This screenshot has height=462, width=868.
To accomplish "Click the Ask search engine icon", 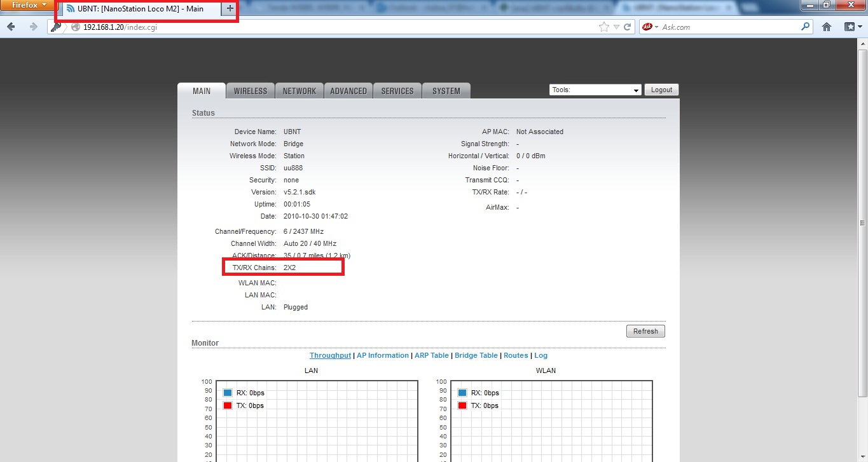I will click(648, 27).
